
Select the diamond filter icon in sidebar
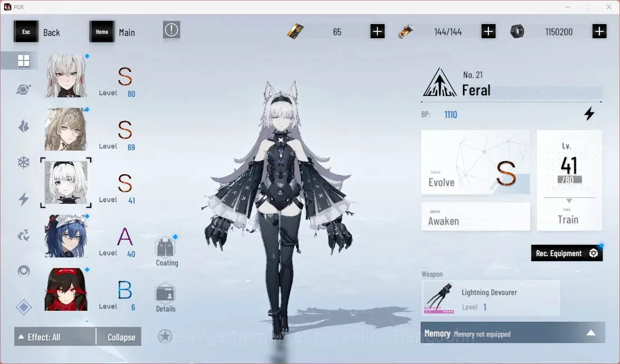click(24, 308)
